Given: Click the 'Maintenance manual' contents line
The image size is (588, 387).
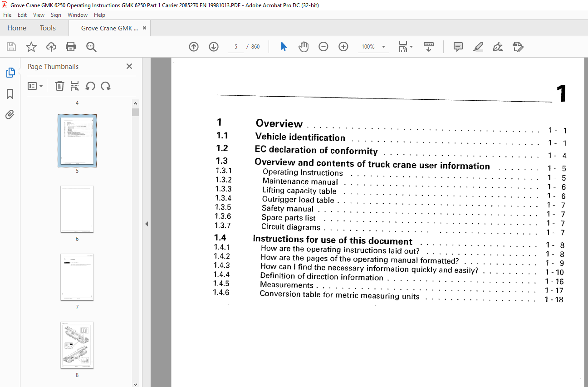Looking at the screenshot, I should pos(300,181).
